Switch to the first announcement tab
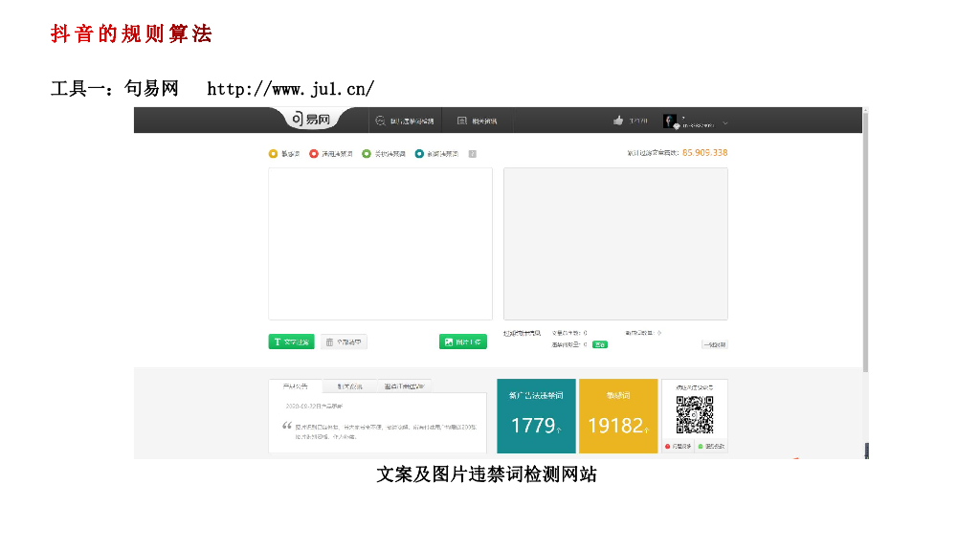The height and width of the screenshot is (551, 980). pos(296,386)
